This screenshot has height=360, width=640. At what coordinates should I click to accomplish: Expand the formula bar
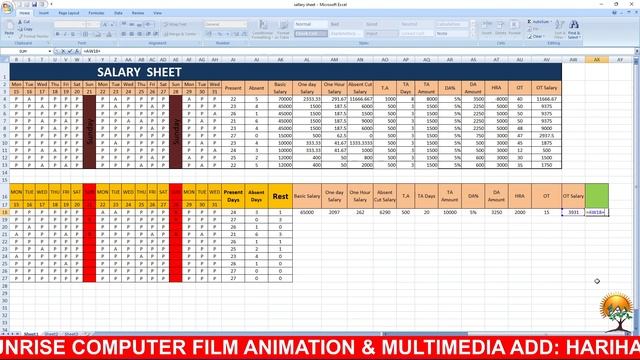click(637, 51)
